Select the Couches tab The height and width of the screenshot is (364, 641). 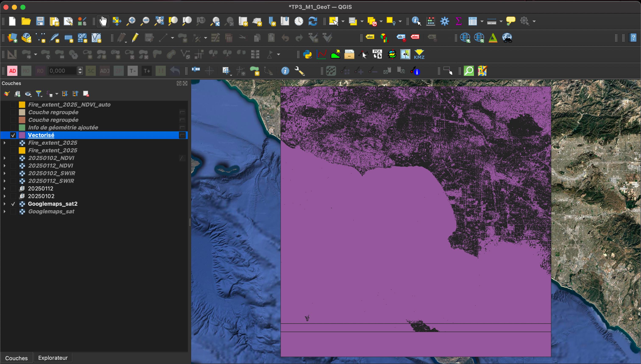[x=17, y=358]
